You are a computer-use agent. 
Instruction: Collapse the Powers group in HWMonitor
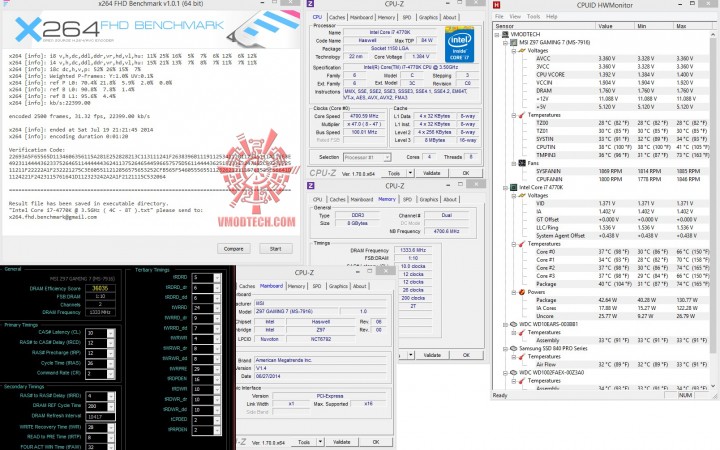(514, 292)
